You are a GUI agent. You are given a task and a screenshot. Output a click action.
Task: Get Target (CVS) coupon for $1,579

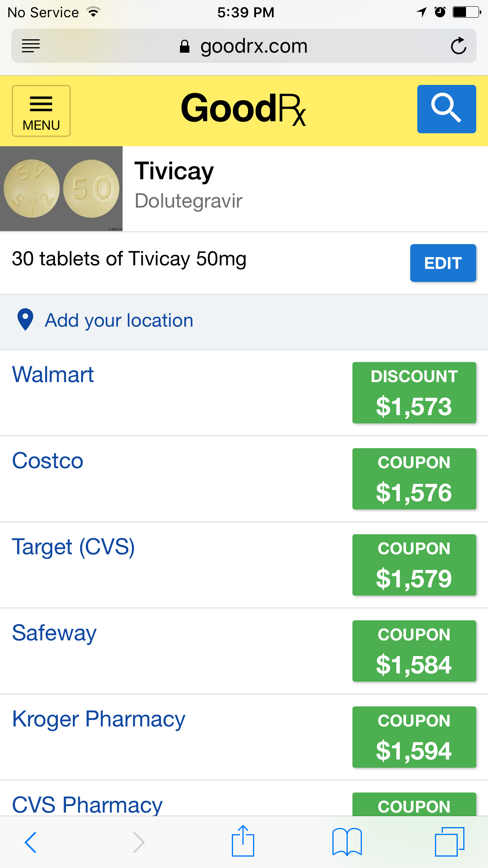tap(414, 565)
